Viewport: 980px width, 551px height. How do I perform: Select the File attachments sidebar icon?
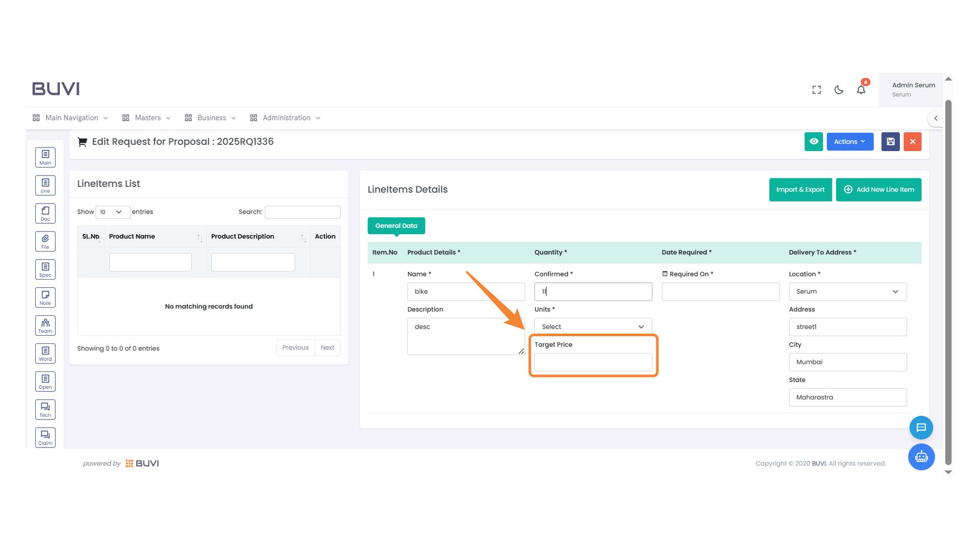(x=45, y=241)
